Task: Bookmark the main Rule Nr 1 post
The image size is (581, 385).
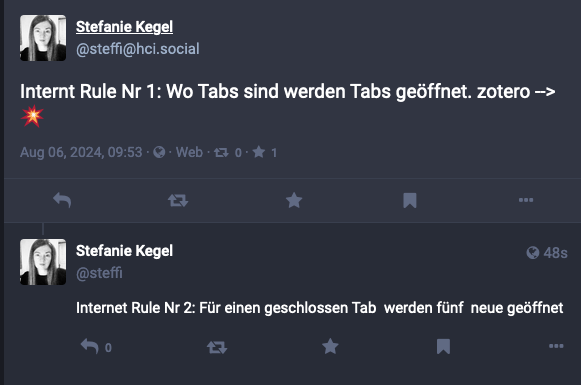Action: pos(410,200)
